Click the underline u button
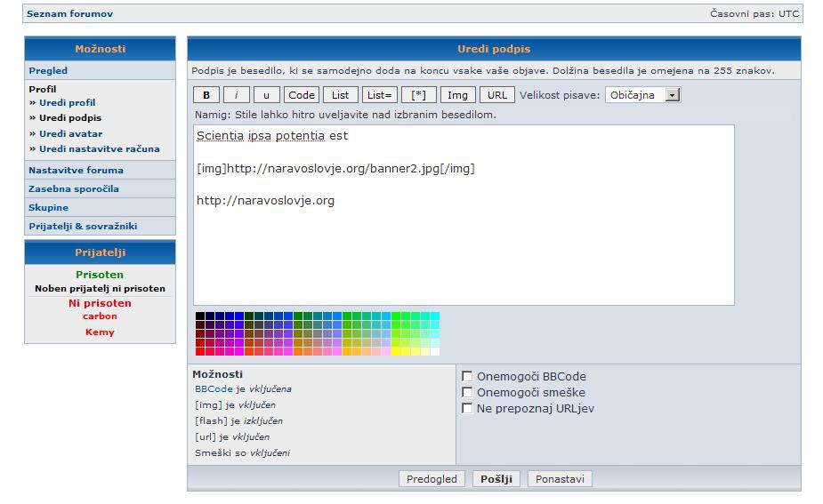 pyautogui.click(x=266, y=95)
